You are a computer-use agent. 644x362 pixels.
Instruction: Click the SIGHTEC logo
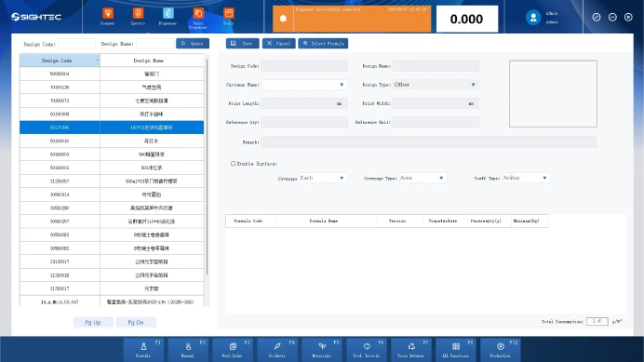click(x=36, y=17)
